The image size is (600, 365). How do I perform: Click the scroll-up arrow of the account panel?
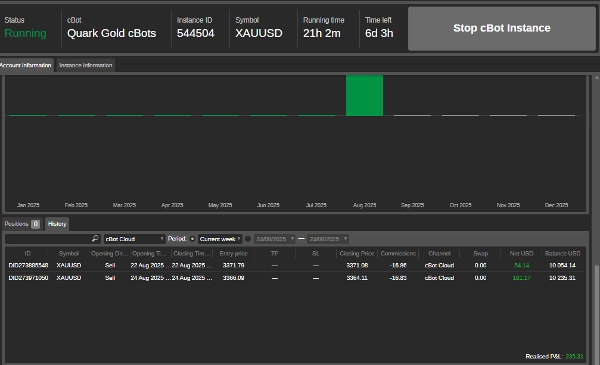597,78
